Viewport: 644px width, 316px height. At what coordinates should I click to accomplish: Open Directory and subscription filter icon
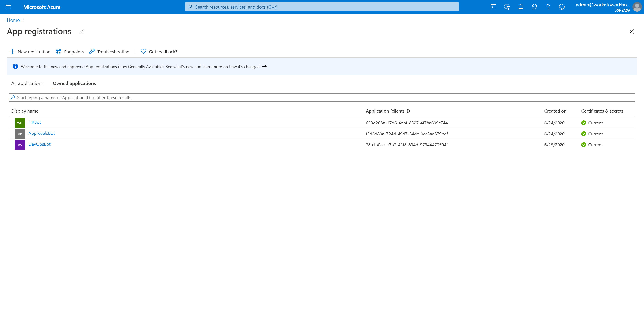pyautogui.click(x=507, y=7)
